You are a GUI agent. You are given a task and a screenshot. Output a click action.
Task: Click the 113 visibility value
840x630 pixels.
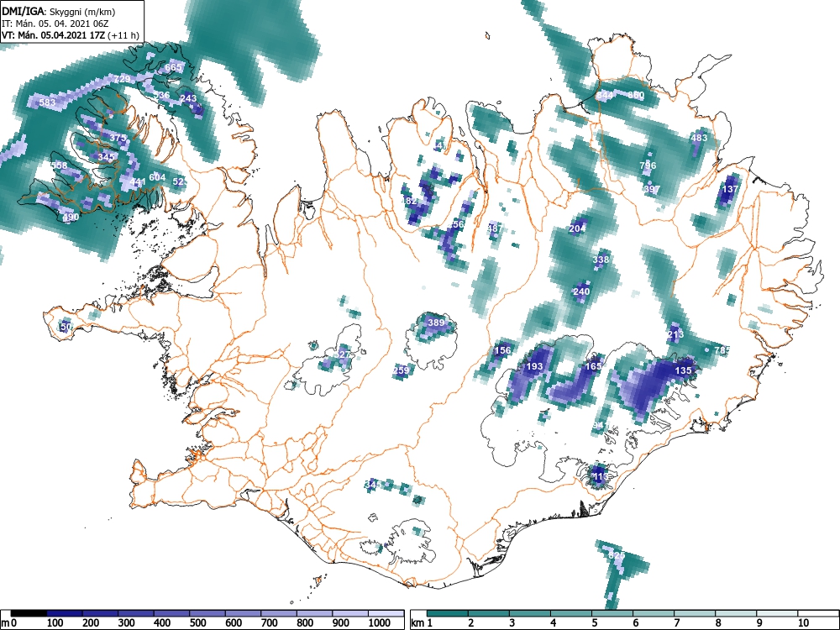tap(601, 476)
